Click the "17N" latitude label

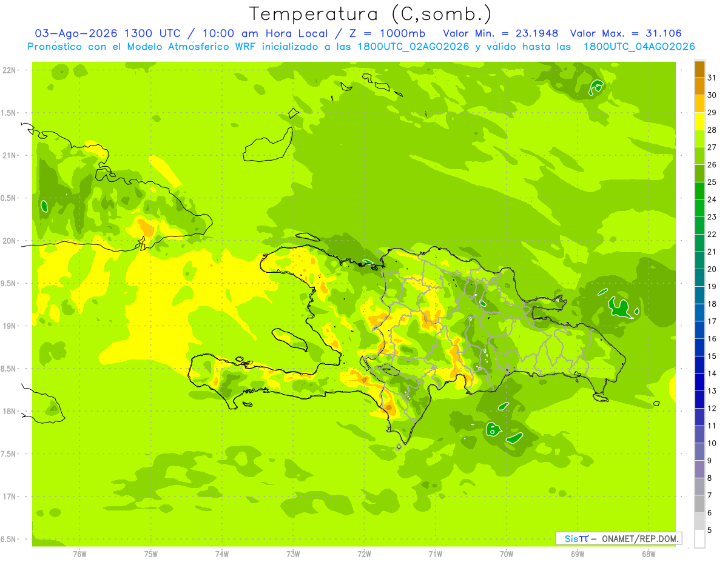tap(10, 497)
